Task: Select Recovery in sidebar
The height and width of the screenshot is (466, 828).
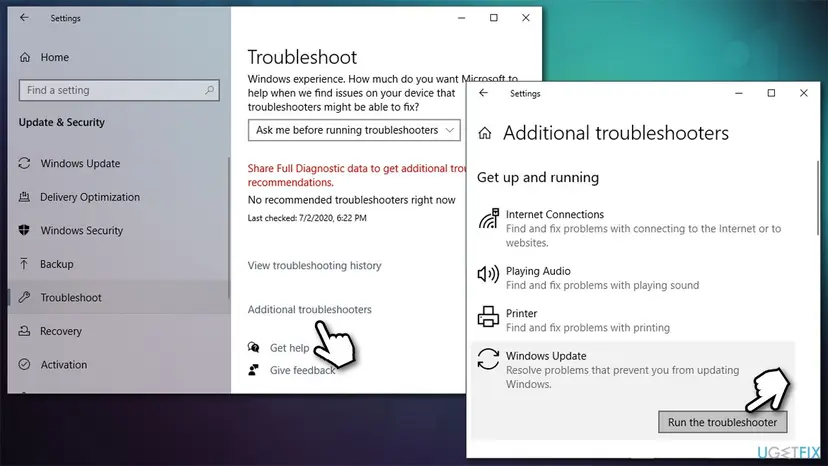Action: click(x=61, y=331)
